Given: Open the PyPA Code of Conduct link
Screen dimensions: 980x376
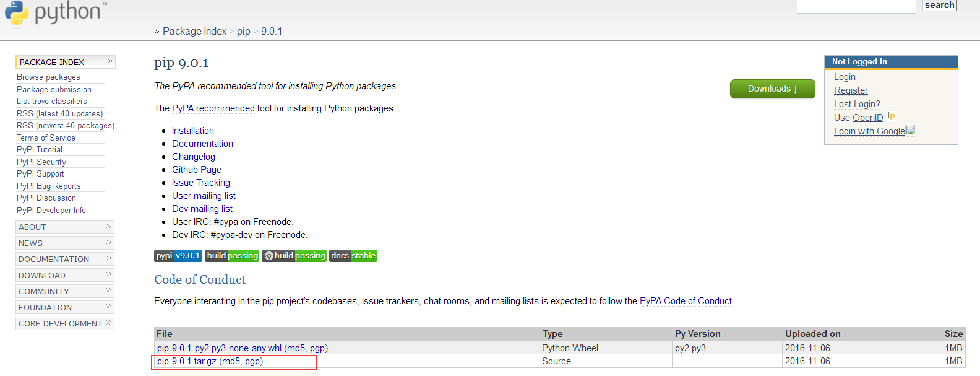Looking at the screenshot, I should tap(686, 301).
